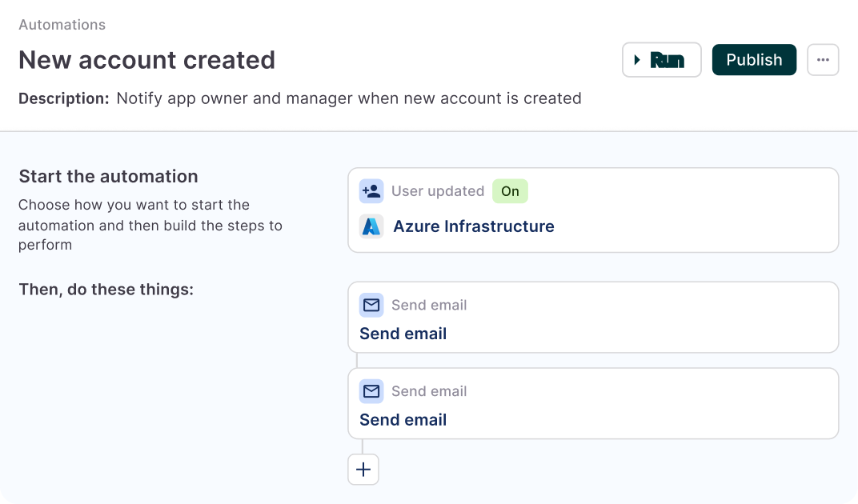The width and height of the screenshot is (858, 504).
Task: Click the user updated person icon
Action: click(x=371, y=191)
